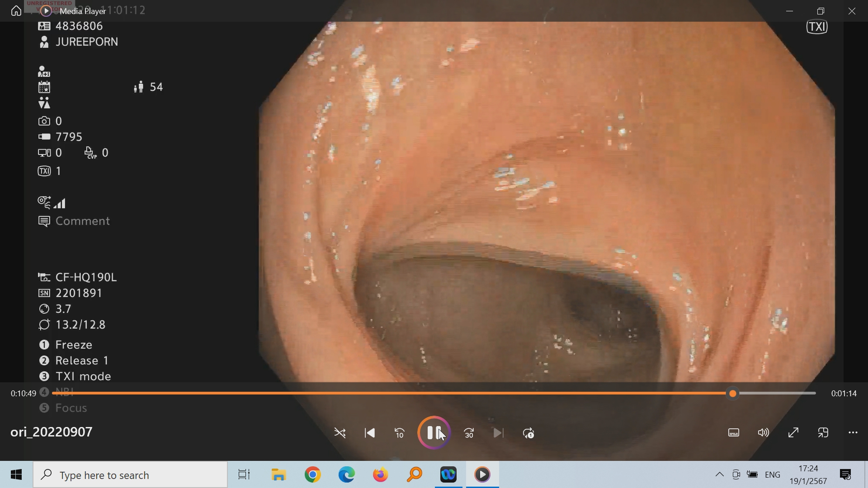Toggle repeat one mode

coord(528,433)
